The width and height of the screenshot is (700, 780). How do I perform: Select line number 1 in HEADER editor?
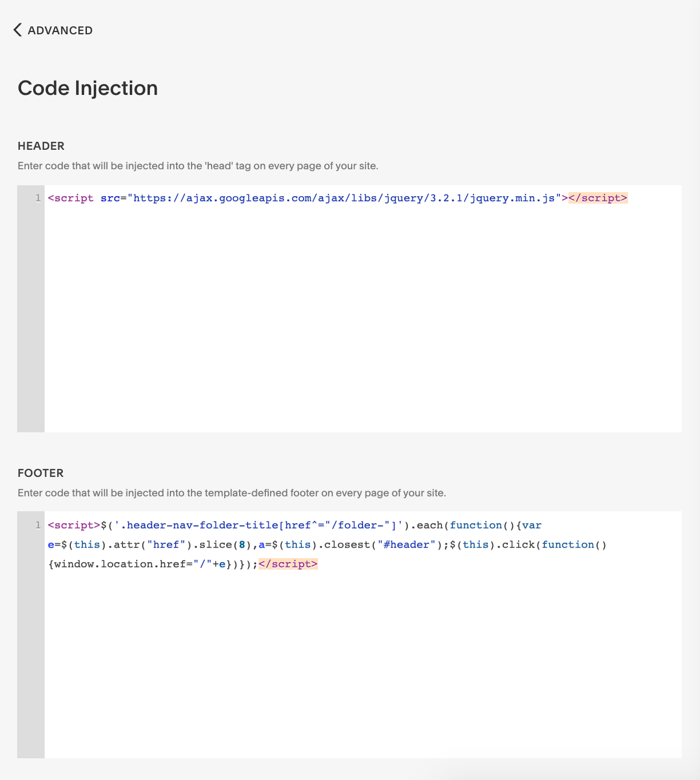pyautogui.click(x=37, y=198)
